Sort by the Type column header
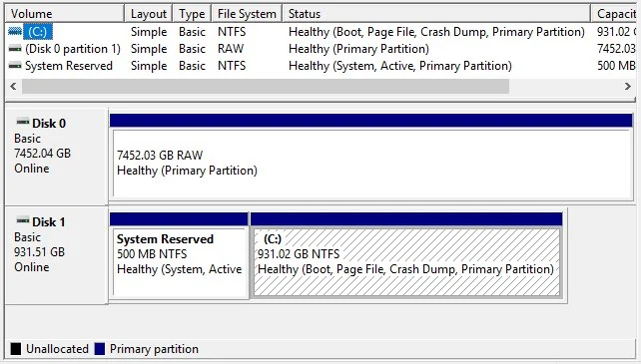Screen dimensions: 641x364 (192, 14)
